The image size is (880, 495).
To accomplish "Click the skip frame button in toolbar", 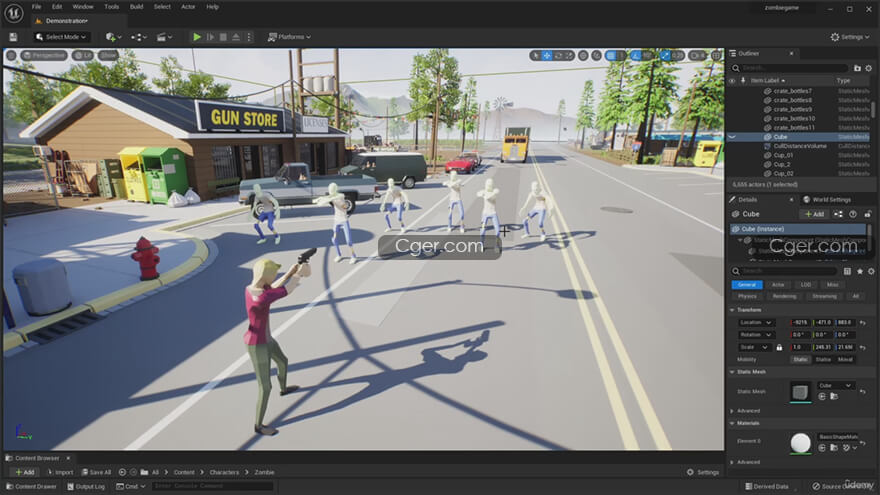I will [210, 37].
